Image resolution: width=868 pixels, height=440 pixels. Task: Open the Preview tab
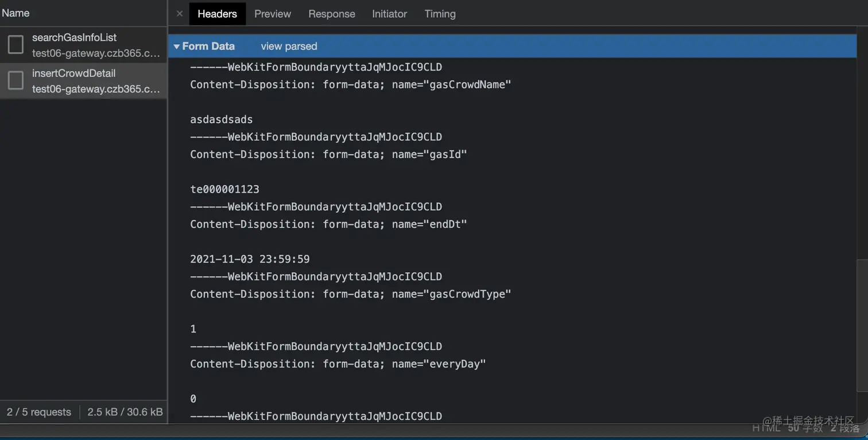click(273, 14)
